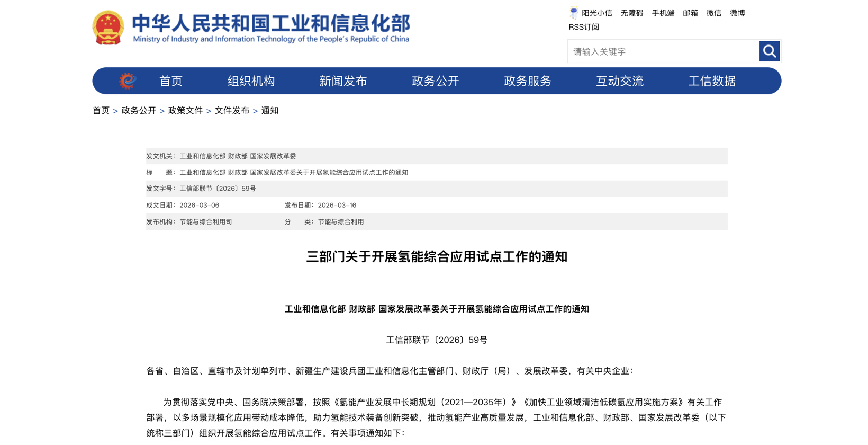Open the 无障碍 accessibility link
Image resolution: width=868 pixels, height=445 pixels.
pyautogui.click(x=631, y=13)
